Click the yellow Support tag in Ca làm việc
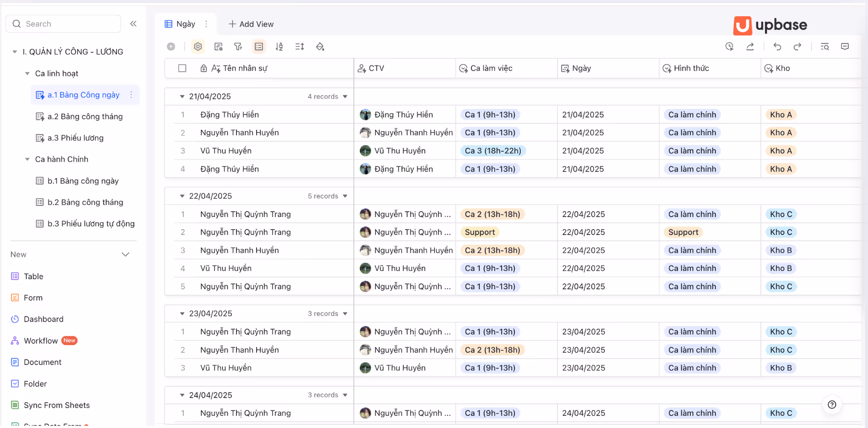The image size is (868, 428). (x=479, y=232)
